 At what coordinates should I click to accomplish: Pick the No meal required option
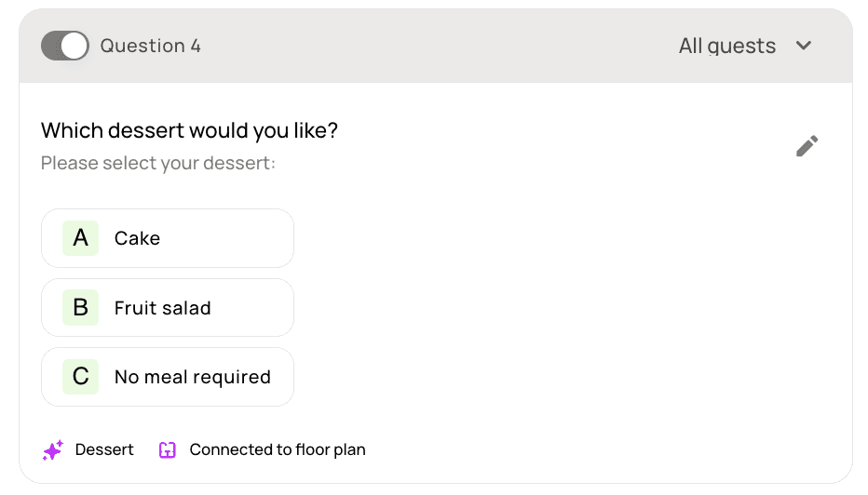[168, 377]
